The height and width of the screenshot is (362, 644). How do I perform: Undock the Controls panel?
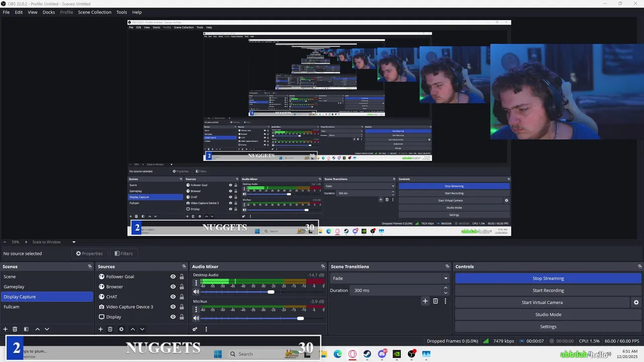tap(640, 266)
